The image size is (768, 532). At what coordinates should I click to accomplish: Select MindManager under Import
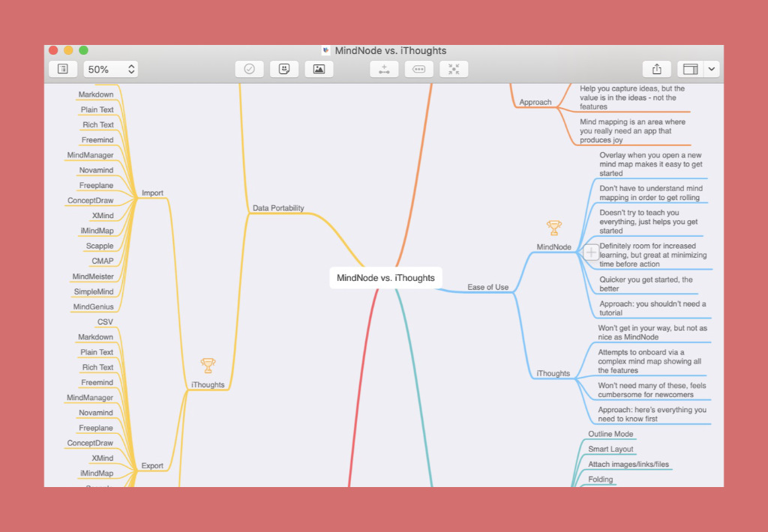point(90,155)
